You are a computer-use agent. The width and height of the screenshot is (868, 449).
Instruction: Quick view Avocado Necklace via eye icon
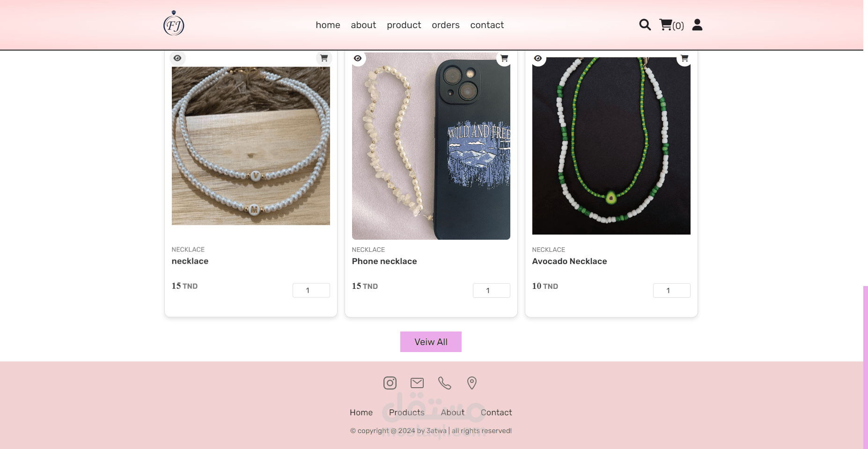pyautogui.click(x=538, y=59)
